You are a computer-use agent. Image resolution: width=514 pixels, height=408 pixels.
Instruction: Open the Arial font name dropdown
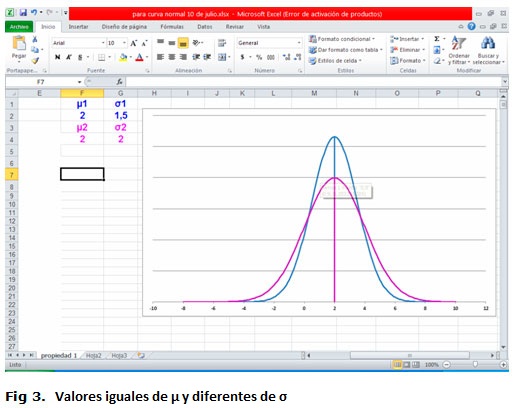click(103, 43)
